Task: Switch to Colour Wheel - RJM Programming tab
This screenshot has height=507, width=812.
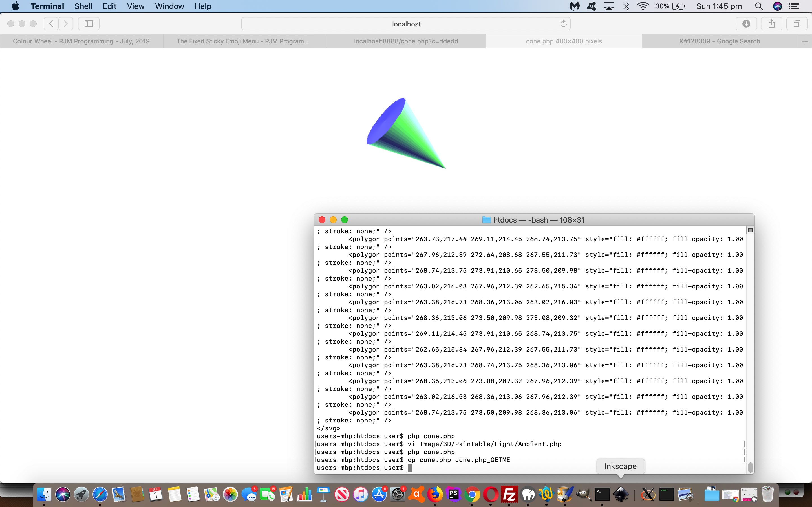Action: tap(81, 41)
